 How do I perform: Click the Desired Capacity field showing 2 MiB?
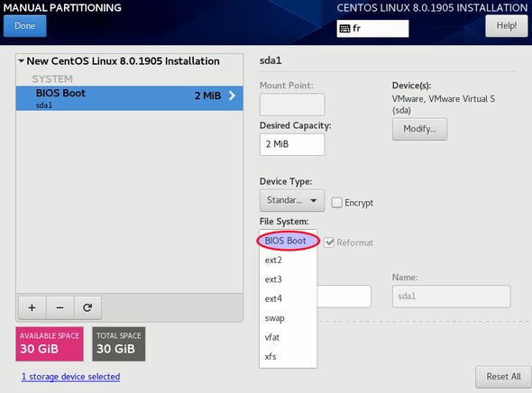tap(292, 144)
